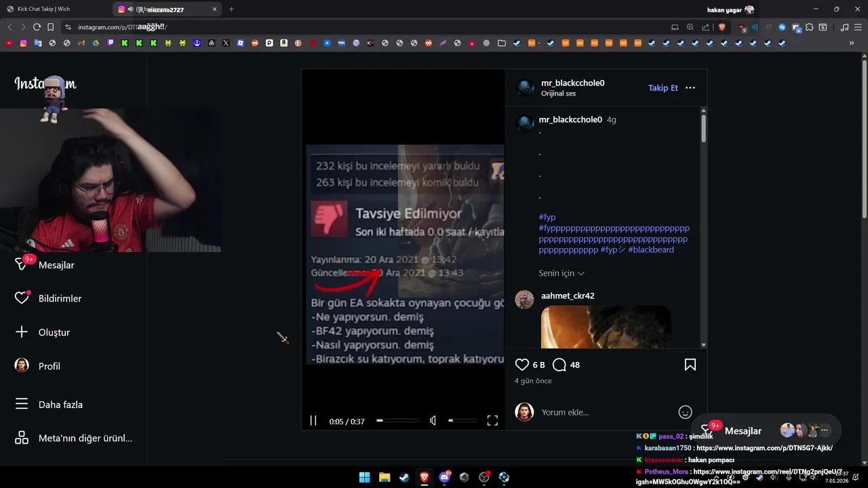View the GIF image in aahmet_ckr42's comment
The height and width of the screenshot is (488, 868).
[x=606, y=327]
